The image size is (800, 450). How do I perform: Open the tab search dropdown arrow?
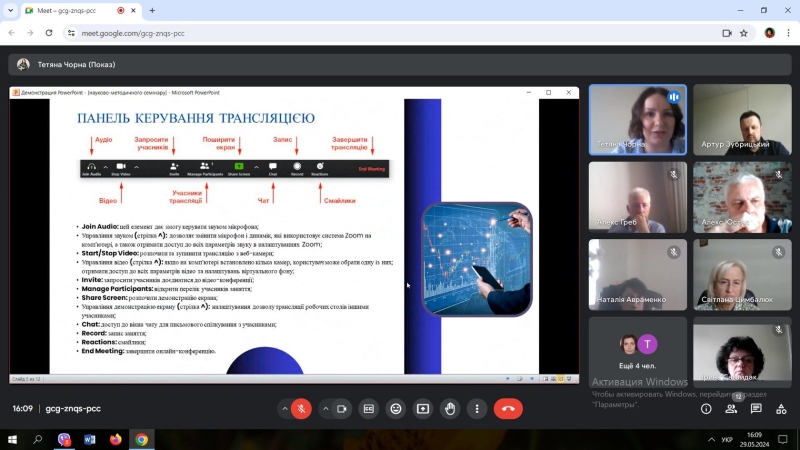[x=10, y=11]
